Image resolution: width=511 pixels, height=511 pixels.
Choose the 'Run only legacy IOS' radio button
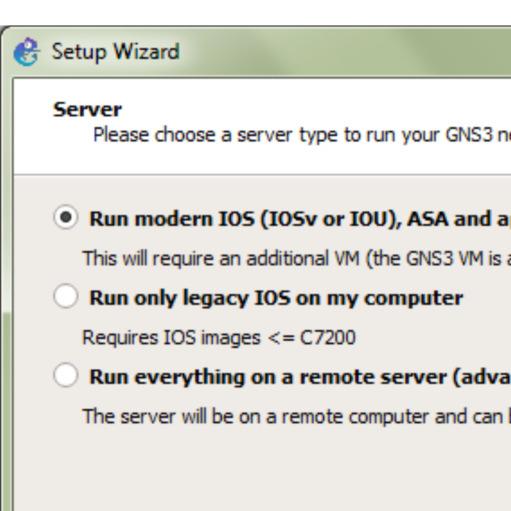[66, 296]
